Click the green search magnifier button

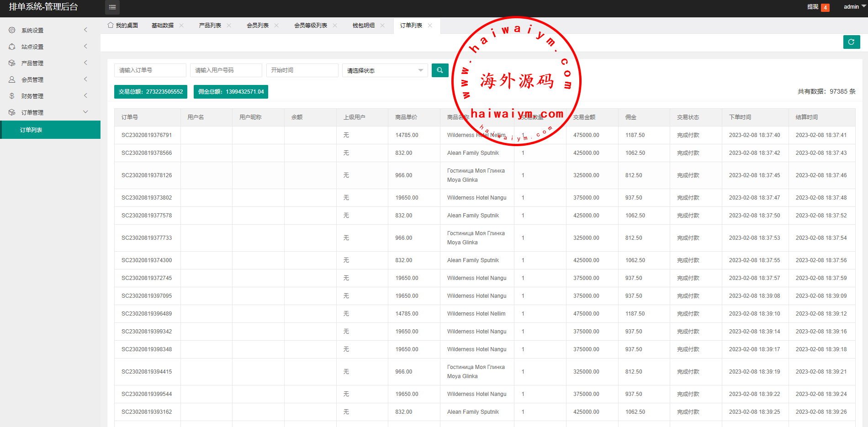439,70
